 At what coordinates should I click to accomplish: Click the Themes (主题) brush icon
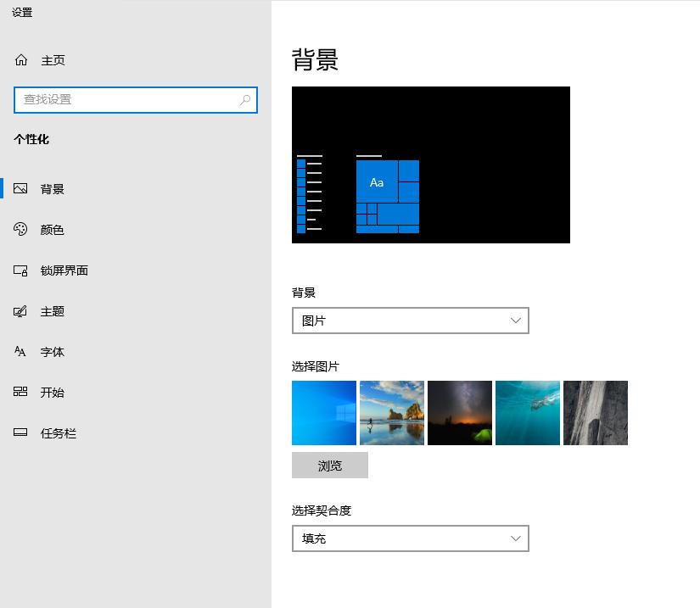(21, 311)
